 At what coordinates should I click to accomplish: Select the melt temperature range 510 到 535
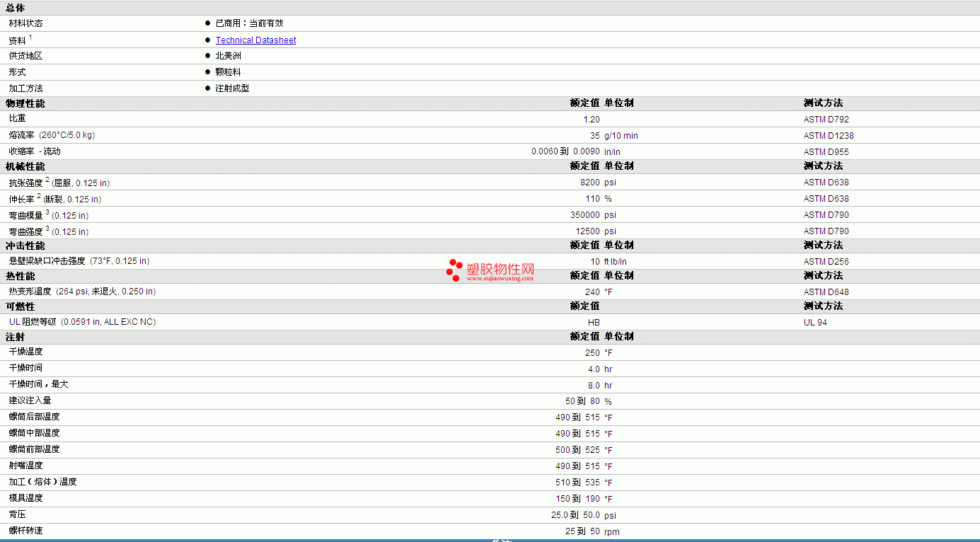click(x=577, y=483)
